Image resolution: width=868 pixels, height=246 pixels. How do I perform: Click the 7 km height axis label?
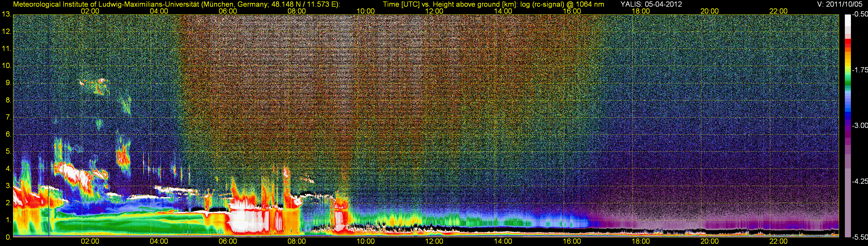tap(8, 117)
